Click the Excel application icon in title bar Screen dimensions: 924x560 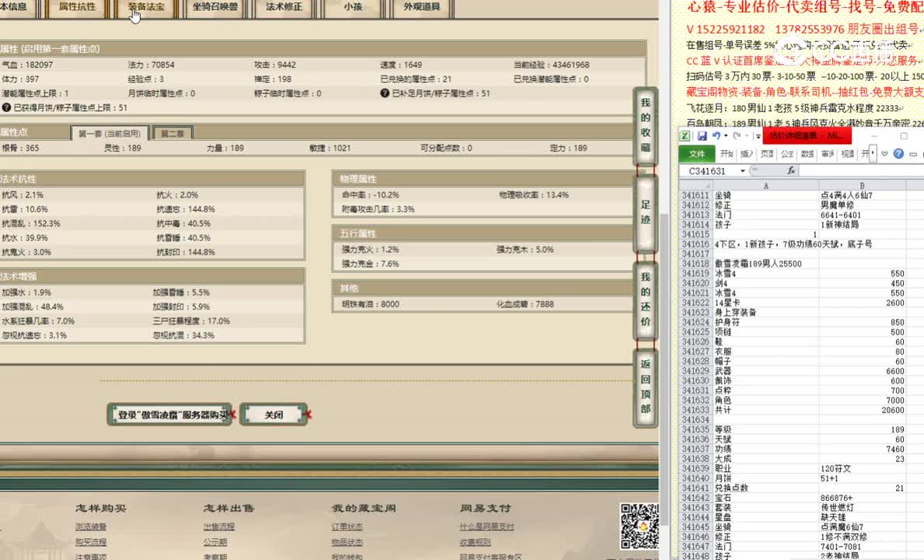[x=685, y=136]
